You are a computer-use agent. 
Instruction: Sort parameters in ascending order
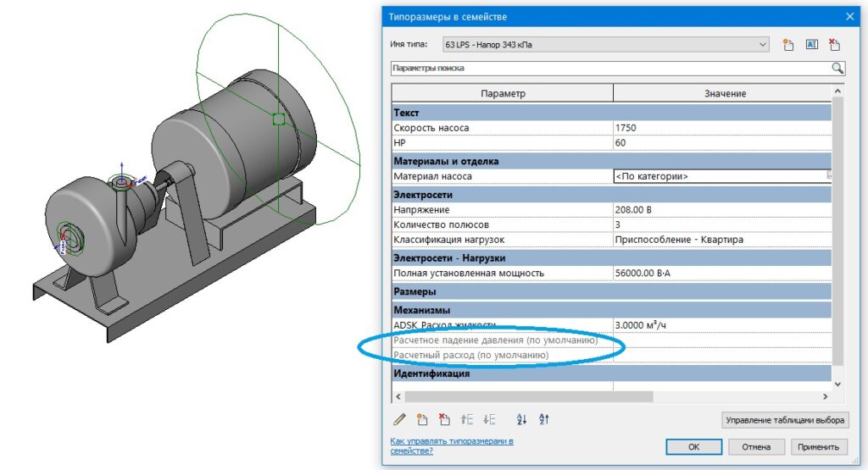[521, 419]
